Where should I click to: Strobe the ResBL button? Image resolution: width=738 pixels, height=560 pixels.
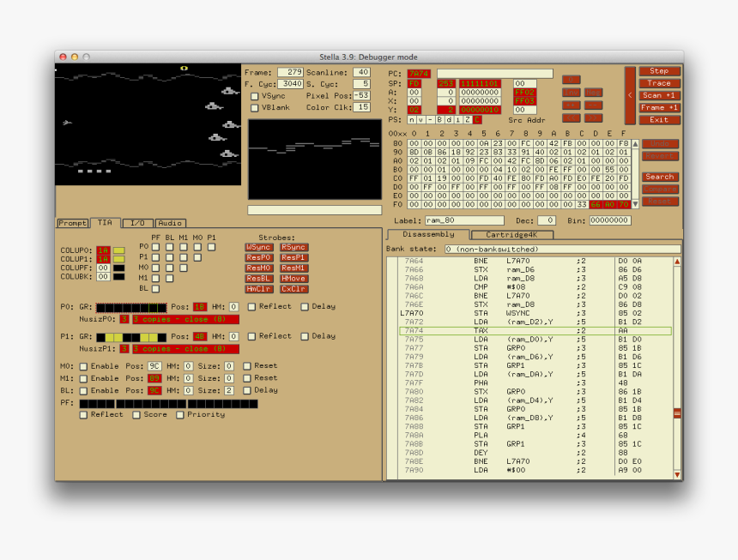(259, 279)
